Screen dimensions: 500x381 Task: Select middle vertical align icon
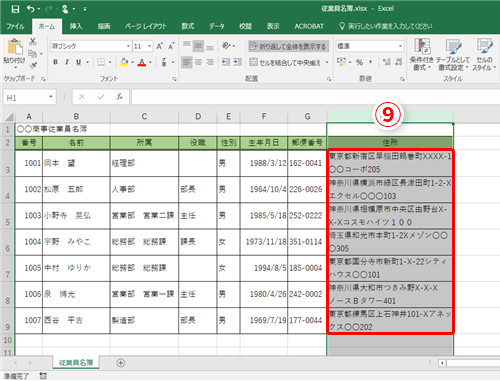click(198, 46)
